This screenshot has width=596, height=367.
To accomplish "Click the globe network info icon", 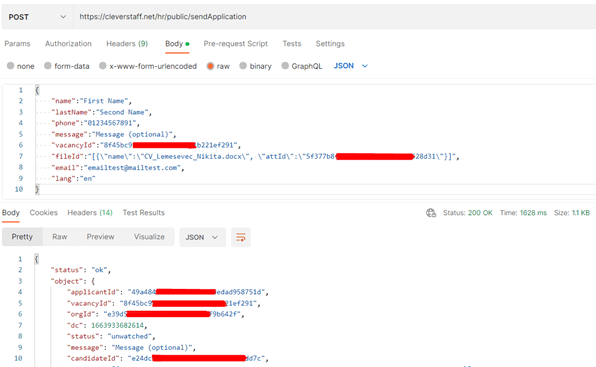I will (431, 213).
